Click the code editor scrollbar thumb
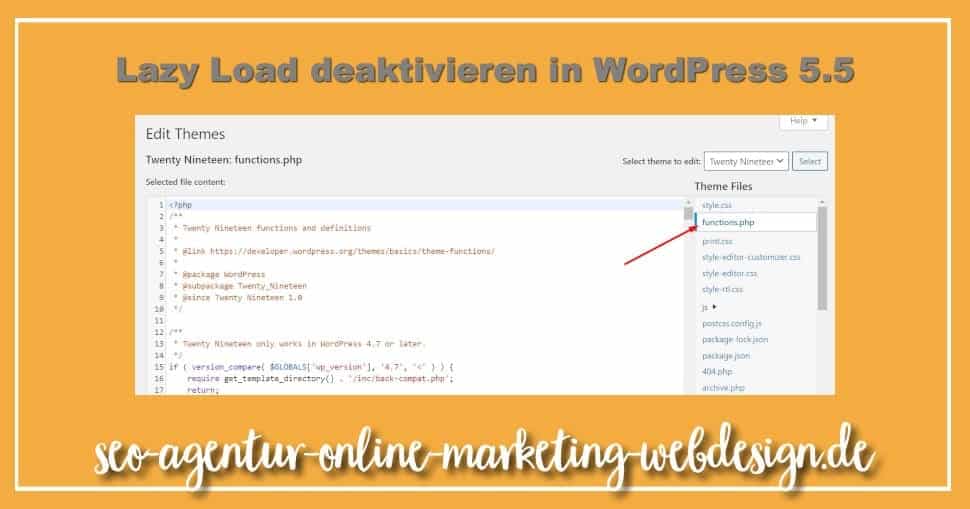The width and height of the screenshot is (970, 509). 688,213
